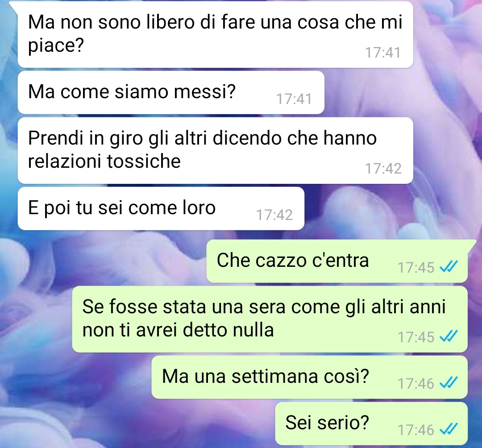Select the message "E poi tu sei come loro"
The height and width of the screenshot is (448, 482).
161,208
